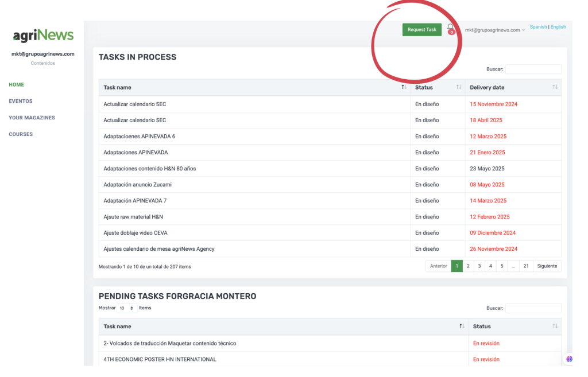
Task: Click the agriNews logo
Action: (44, 36)
